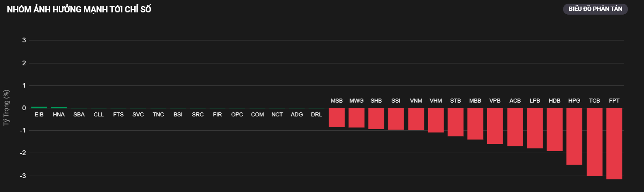
Task: Pick the HDB label above its bar
Action: [555, 101]
